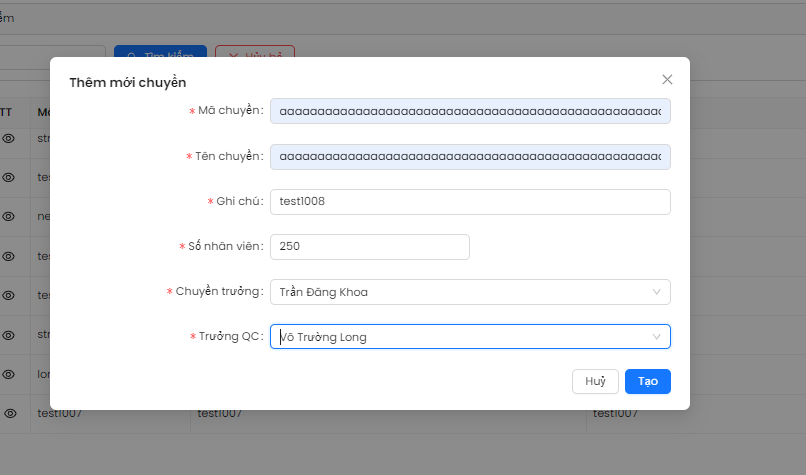Click the eye icon in first table row
Image resolution: width=806 pixels, height=475 pixels.
(x=8, y=138)
